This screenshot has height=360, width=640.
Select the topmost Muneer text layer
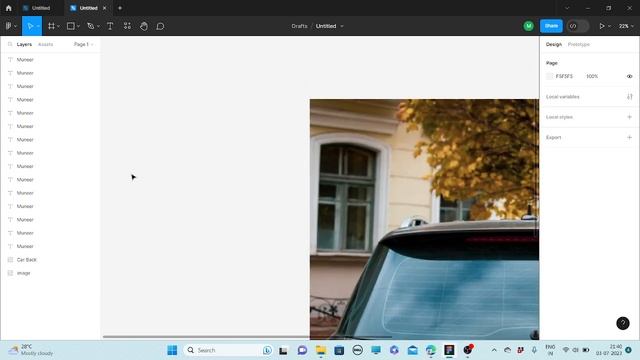click(x=25, y=60)
